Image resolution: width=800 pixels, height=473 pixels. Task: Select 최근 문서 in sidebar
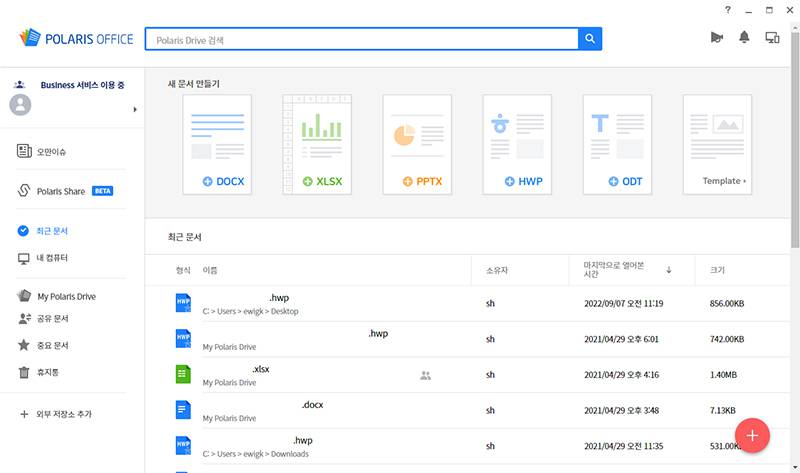pyautogui.click(x=42, y=231)
